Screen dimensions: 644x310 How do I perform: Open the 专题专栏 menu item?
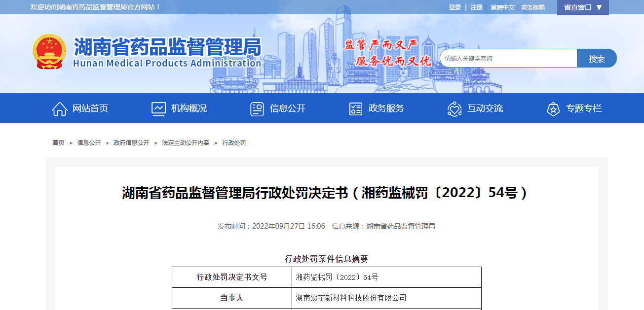584,108
